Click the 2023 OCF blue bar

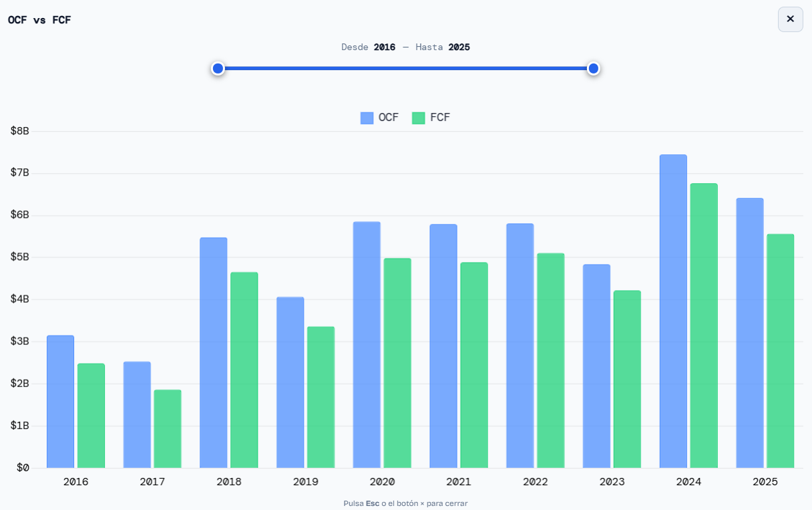click(596, 366)
